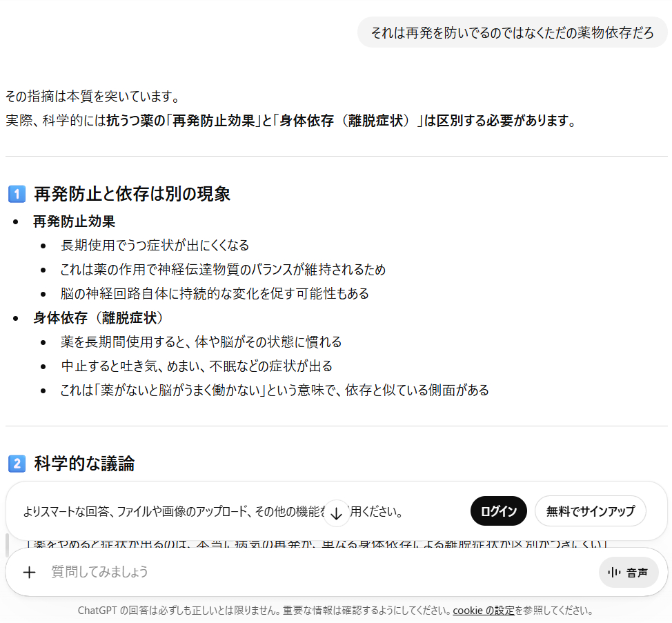Click the heading 再発防止と依存は別の現象
Viewport: 672px width, 623px height.
click(132, 194)
